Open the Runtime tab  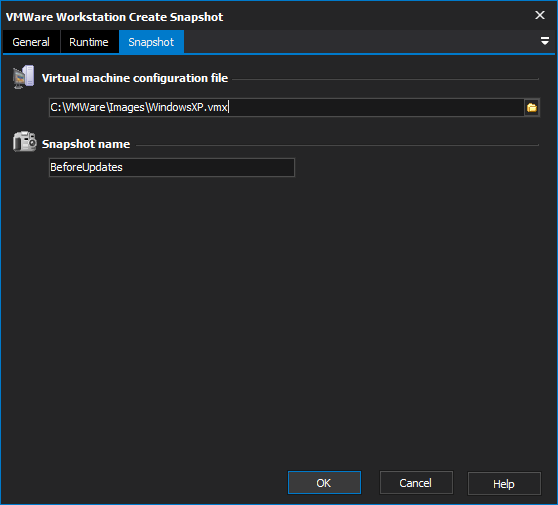pos(89,42)
